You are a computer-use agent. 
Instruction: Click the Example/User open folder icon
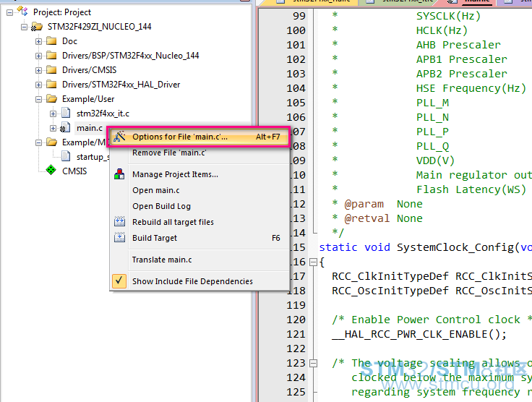pyautogui.click(x=51, y=99)
